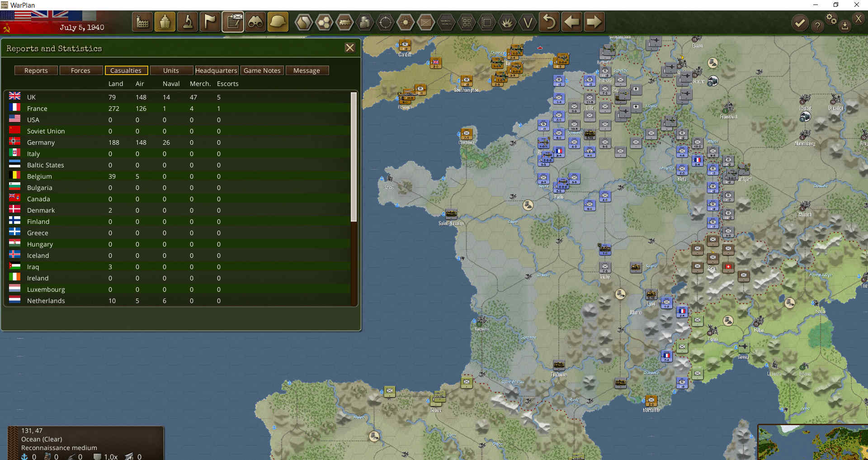Viewport: 868px width, 460px height.
Task: Open the microscope research icon
Action: tap(188, 22)
